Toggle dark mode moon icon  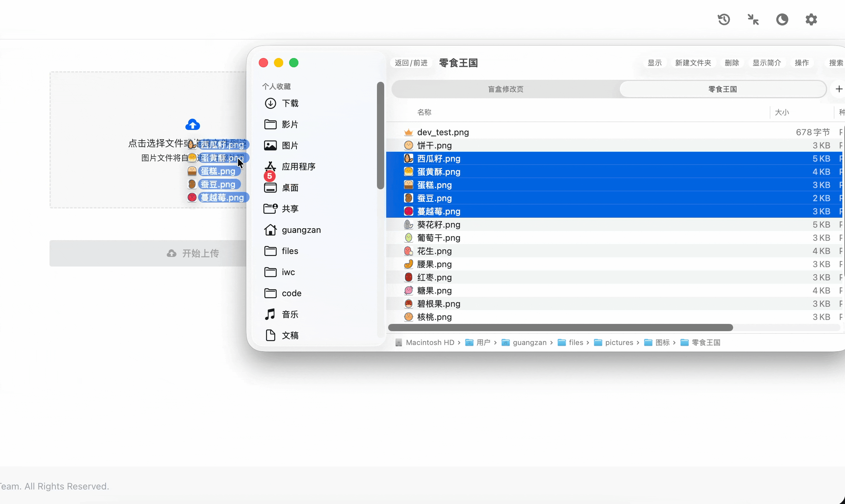[782, 19]
